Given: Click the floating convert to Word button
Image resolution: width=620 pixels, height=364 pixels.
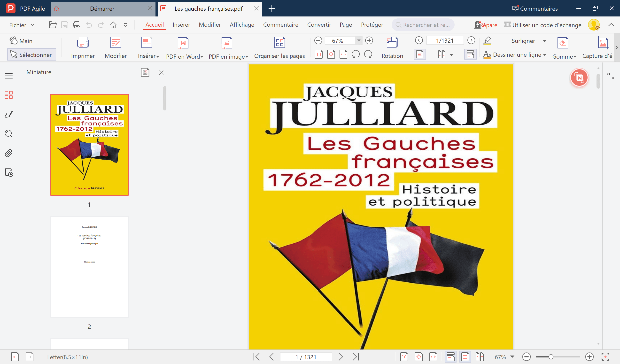Looking at the screenshot, I should 579,78.
